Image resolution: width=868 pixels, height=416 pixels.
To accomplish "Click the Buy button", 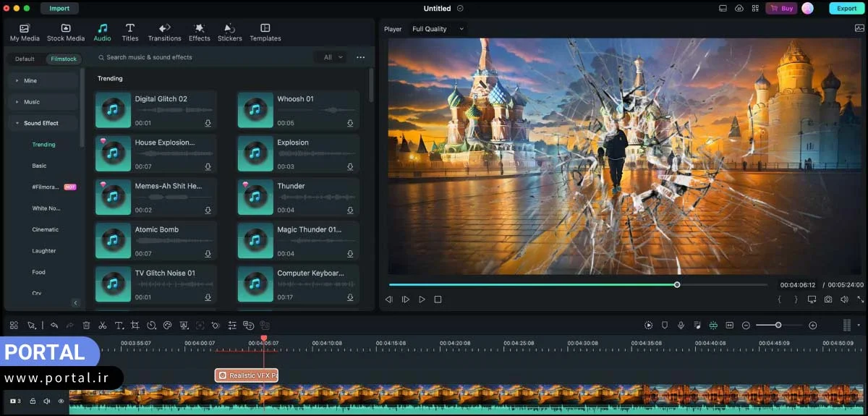I will [x=781, y=9].
